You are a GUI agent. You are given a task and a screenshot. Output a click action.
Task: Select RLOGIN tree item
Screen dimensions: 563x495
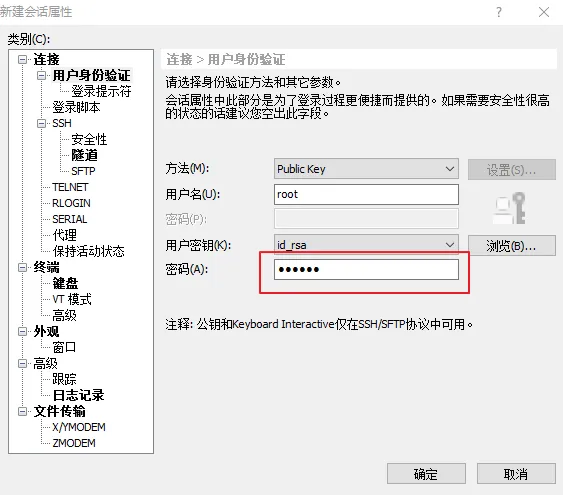click(x=71, y=203)
